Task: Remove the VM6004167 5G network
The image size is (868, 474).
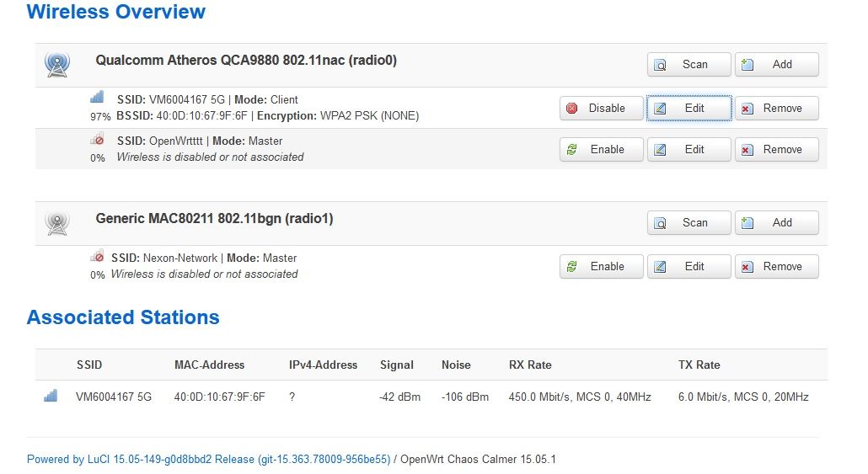Action: (x=776, y=109)
